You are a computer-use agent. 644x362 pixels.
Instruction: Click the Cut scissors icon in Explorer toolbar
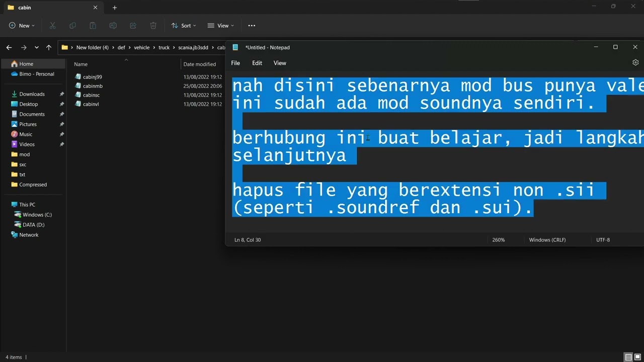click(x=52, y=26)
